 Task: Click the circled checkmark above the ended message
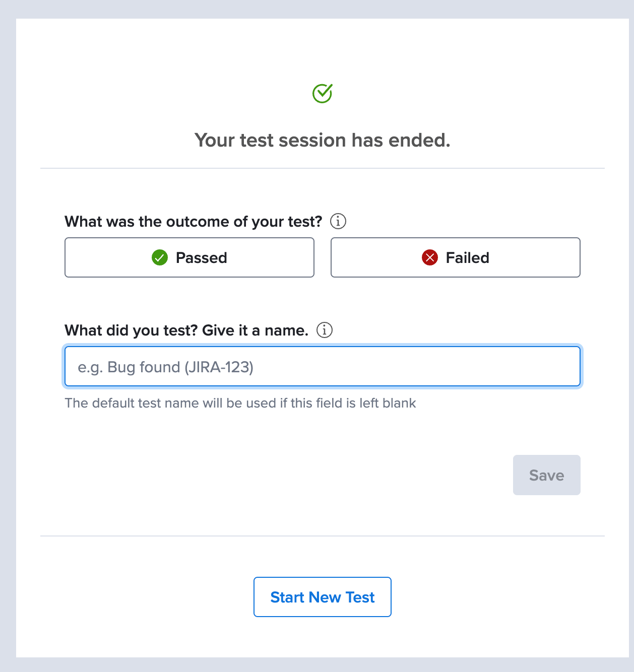coord(322,93)
